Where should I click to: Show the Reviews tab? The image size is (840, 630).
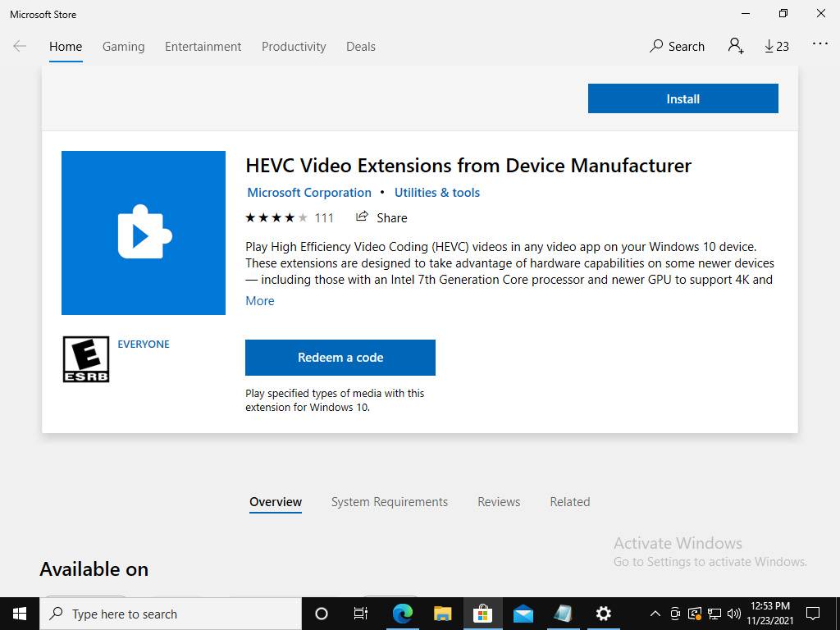[499, 502]
